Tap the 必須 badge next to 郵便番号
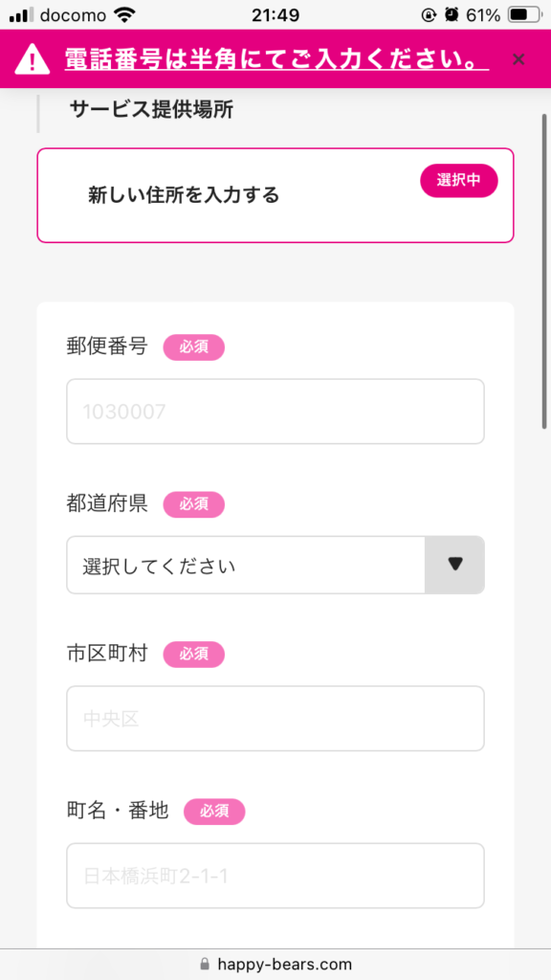 point(193,347)
